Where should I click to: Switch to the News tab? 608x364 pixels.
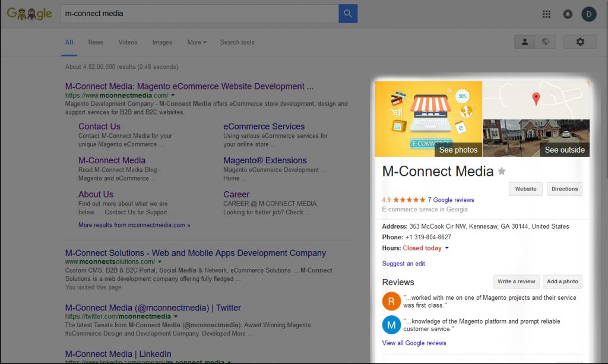(x=96, y=42)
